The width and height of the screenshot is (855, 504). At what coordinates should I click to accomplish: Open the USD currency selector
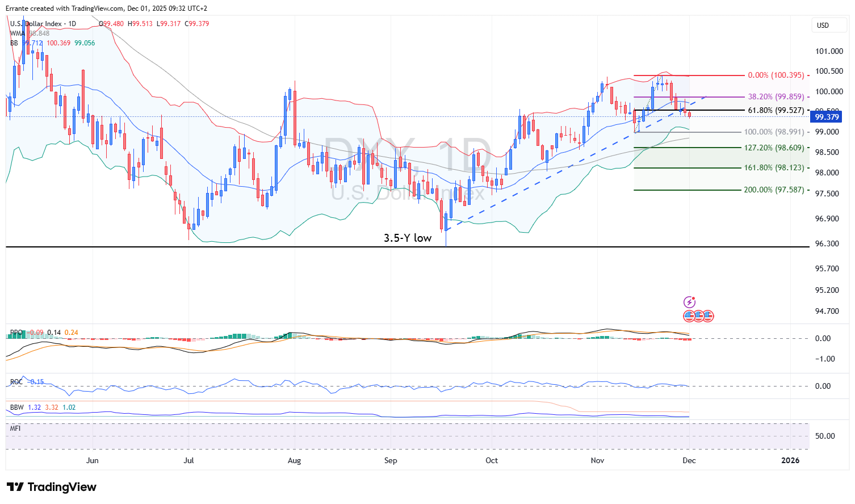pyautogui.click(x=829, y=26)
